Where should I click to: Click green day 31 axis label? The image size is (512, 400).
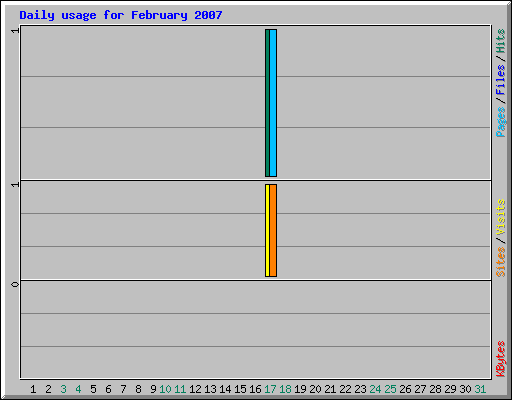tap(480, 389)
